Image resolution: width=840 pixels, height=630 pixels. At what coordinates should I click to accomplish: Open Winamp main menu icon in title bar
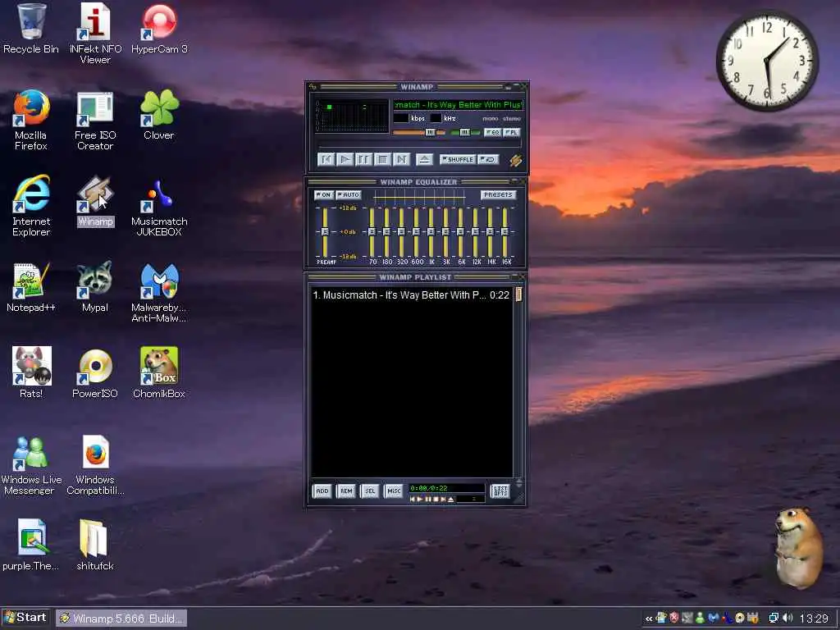pos(313,86)
